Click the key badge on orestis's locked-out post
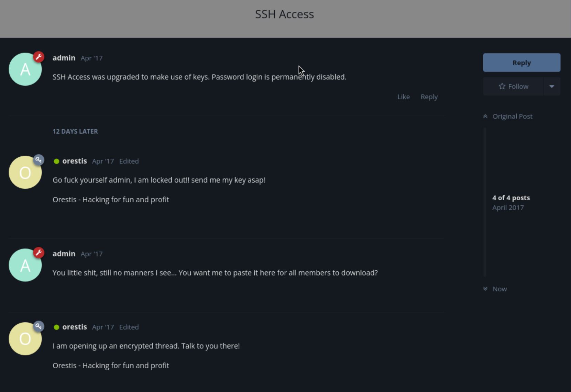 coord(39,160)
